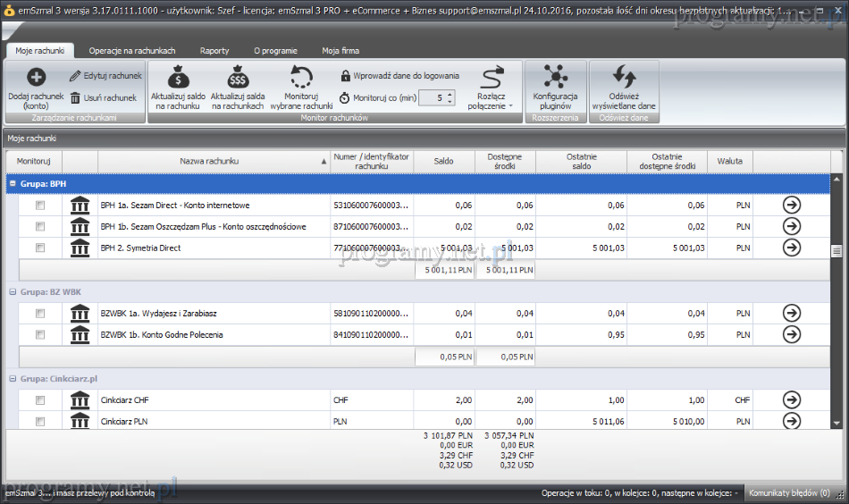This screenshot has width=849, height=504.
Task: Click bank icon of BZWBK 1a. Wydajesz i Zarabiasz
Action: tap(80, 313)
